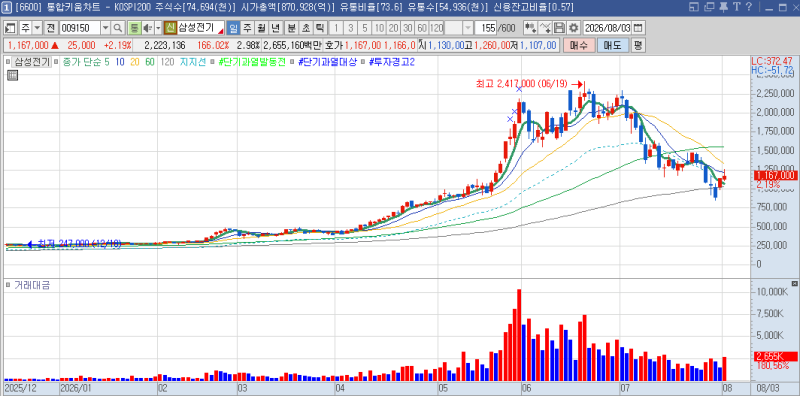Viewport: 800px width, 396px height.
Task: Click the 거래대금 volume panel label
Action: pyautogui.click(x=31, y=286)
